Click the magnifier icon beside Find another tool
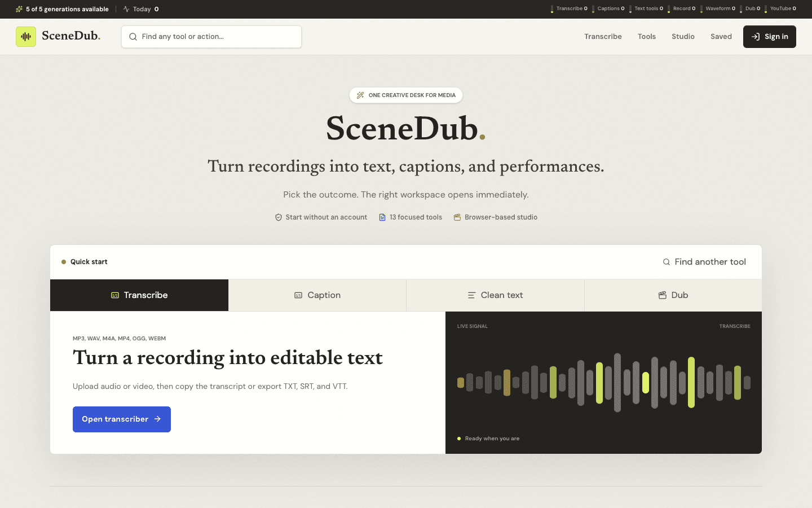The height and width of the screenshot is (508, 812). (x=667, y=262)
